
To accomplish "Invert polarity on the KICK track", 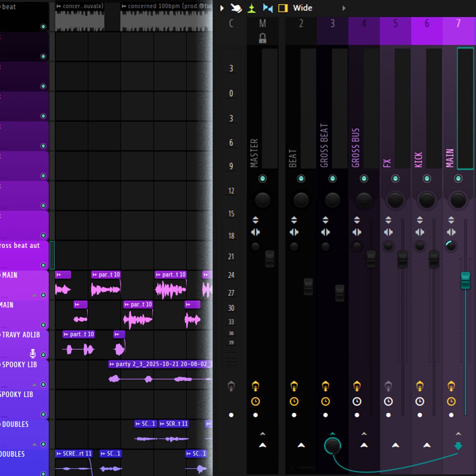I will [x=420, y=220].
